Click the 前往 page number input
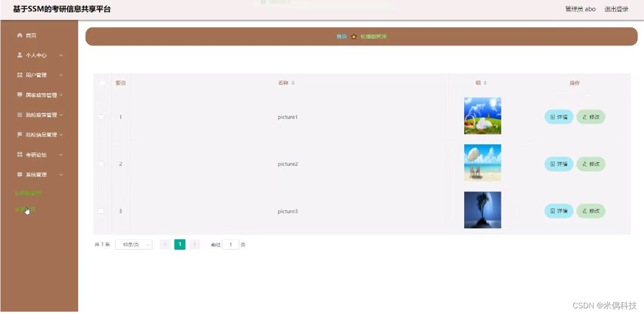Viewport: 644px width, 314px height. pyautogui.click(x=230, y=245)
